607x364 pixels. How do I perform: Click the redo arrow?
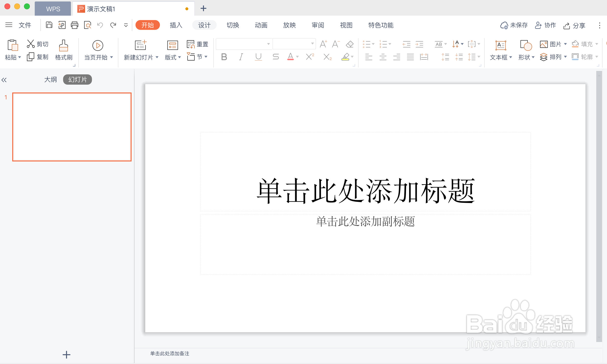[x=113, y=25]
